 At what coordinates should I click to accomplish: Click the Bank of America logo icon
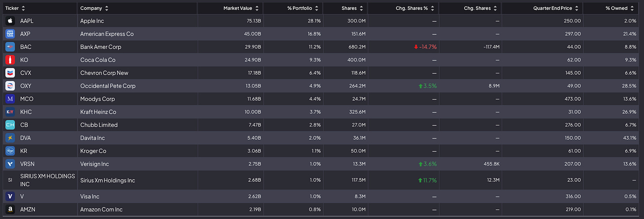(10, 47)
